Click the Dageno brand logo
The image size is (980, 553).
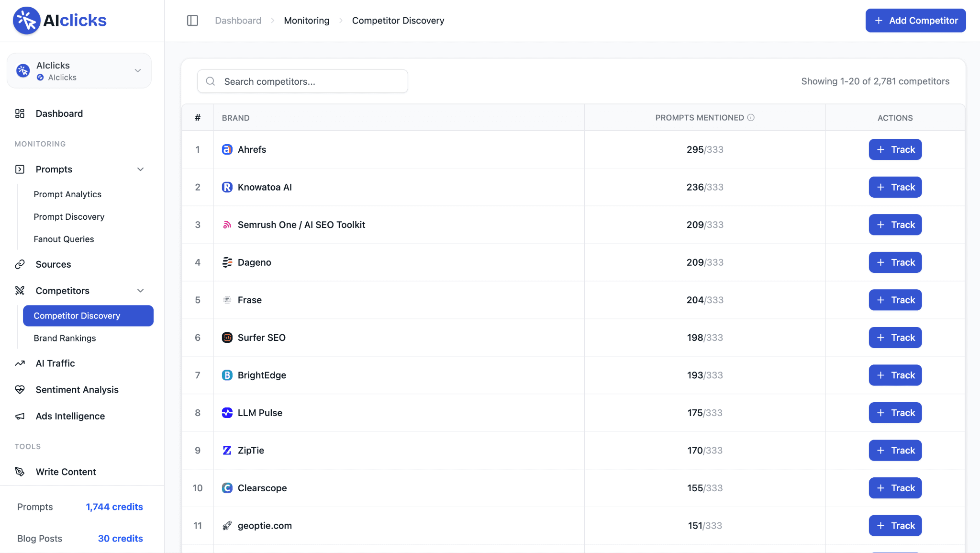227,262
